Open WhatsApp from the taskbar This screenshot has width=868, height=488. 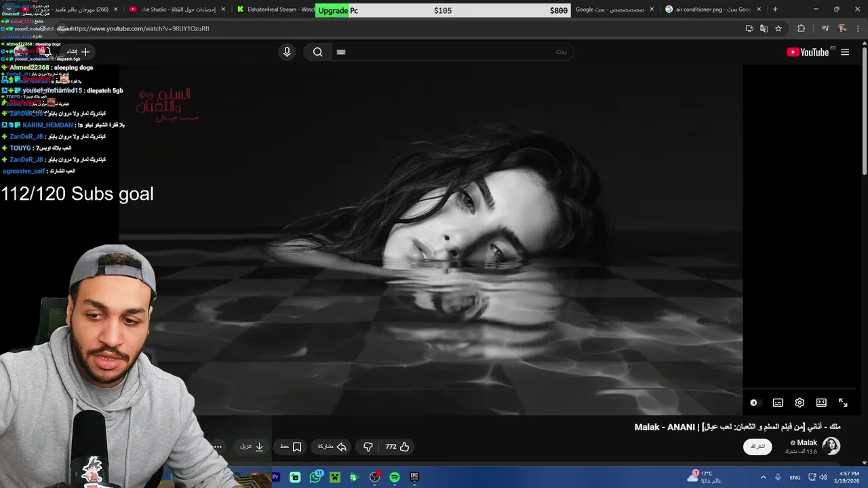pos(315,477)
